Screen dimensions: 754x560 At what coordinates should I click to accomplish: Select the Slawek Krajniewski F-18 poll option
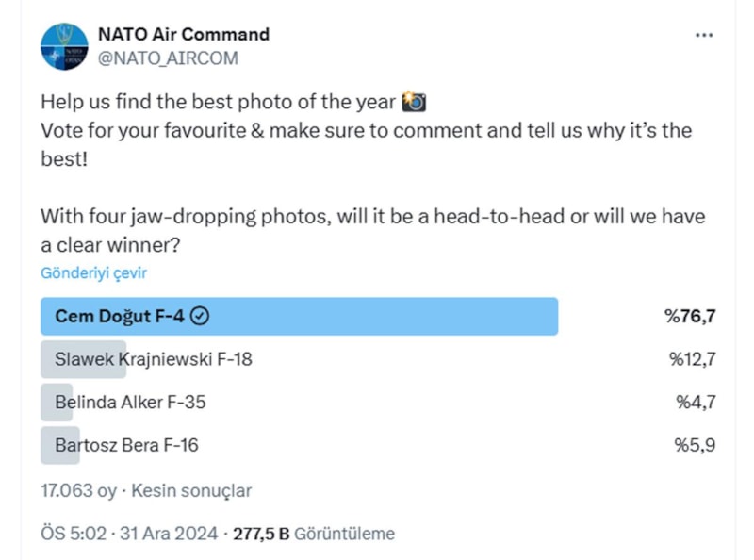tap(154, 359)
